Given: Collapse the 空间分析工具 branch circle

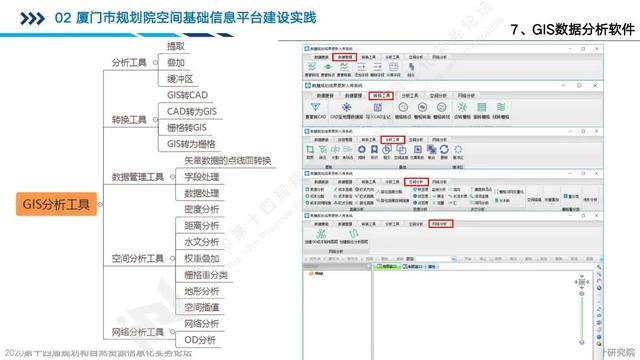Looking at the screenshot, I should [173, 258].
